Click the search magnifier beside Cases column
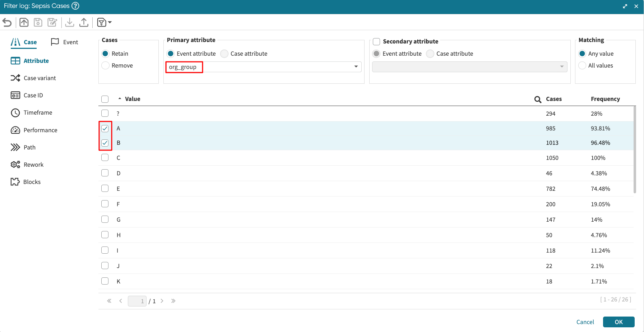644x332 pixels. (538, 100)
